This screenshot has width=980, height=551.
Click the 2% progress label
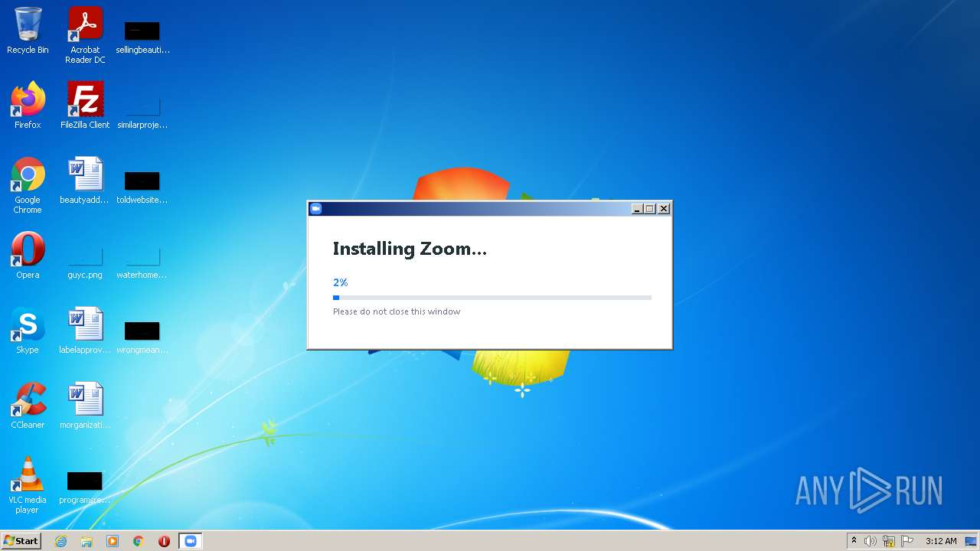click(340, 282)
